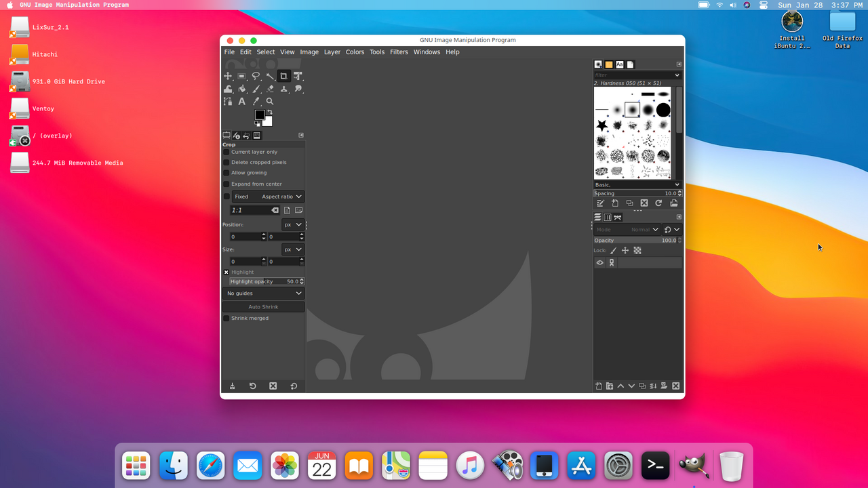
Task: Check the Expand from center option
Action: tap(226, 184)
